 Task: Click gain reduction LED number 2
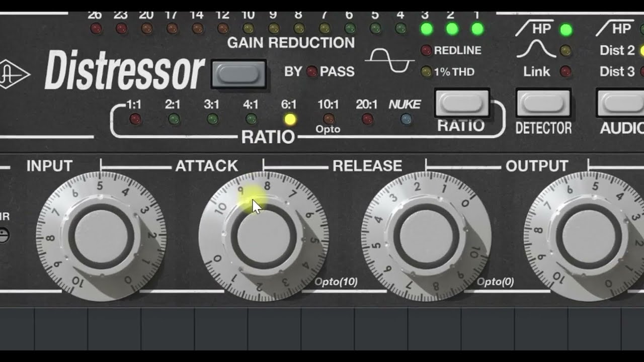(452, 29)
